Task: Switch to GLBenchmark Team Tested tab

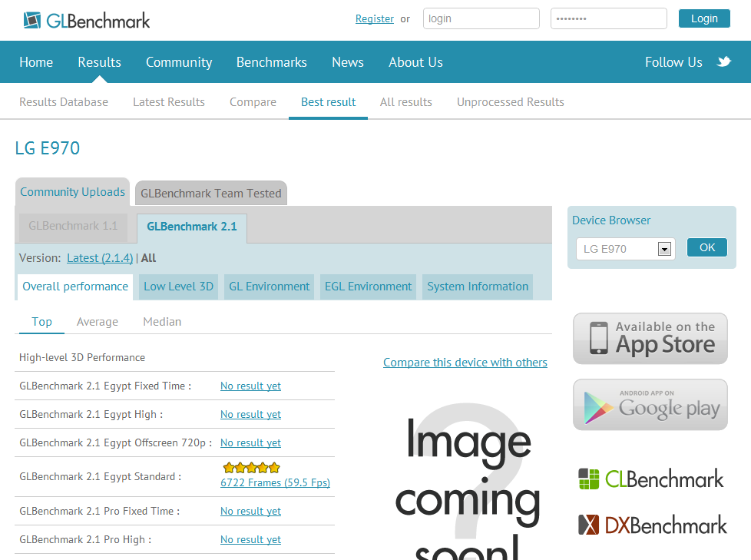Action: tap(210, 193)
